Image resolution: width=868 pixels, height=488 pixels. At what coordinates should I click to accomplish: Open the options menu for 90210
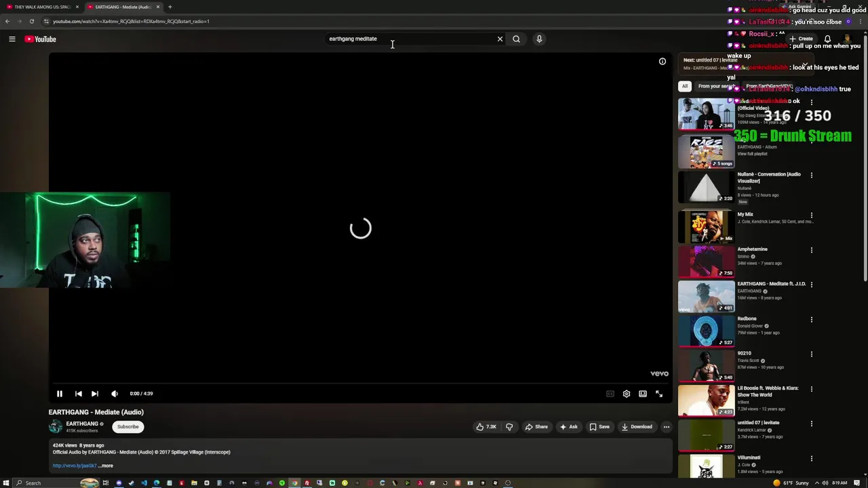(x=811, y=354)
